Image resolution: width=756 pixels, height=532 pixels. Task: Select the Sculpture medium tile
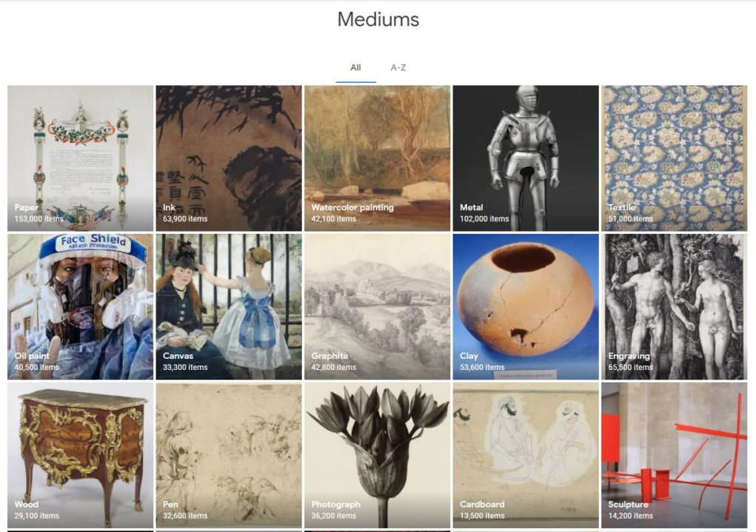pyautogui.click(x=674, y=455)
